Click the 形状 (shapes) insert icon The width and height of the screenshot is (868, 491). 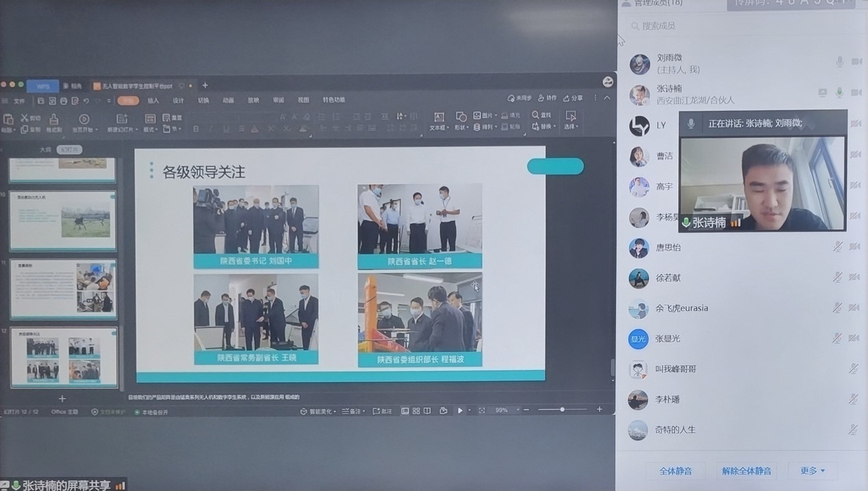coord(461,116)
